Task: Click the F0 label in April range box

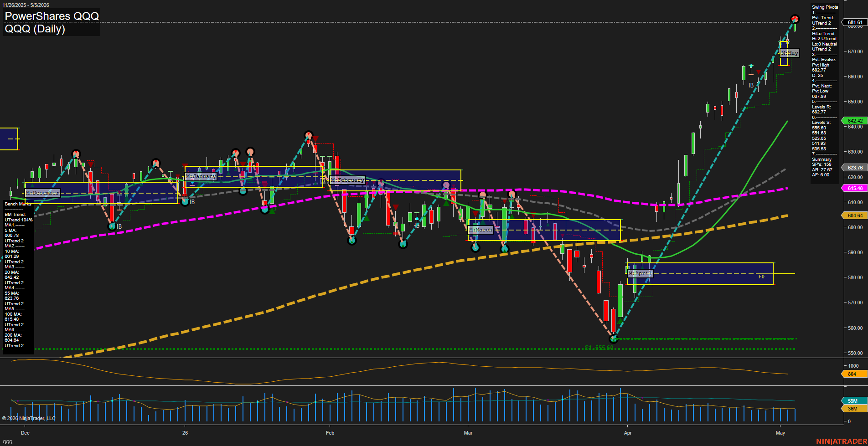Action: pos(761,277)
